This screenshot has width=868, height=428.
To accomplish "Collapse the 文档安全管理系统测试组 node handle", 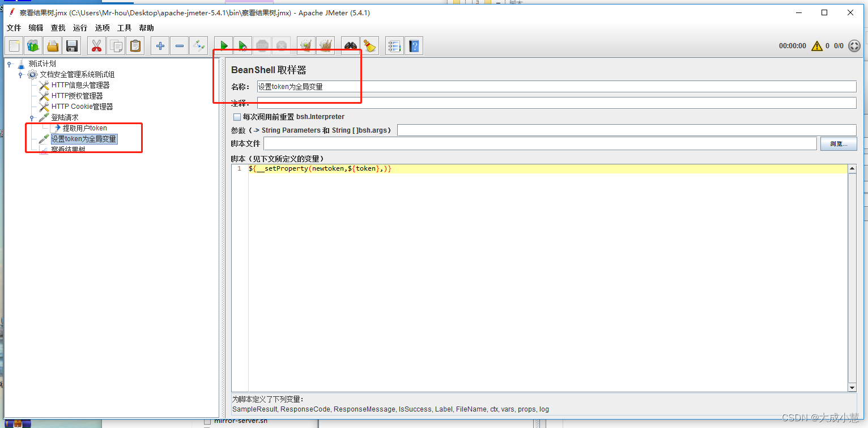I will 20,75.
